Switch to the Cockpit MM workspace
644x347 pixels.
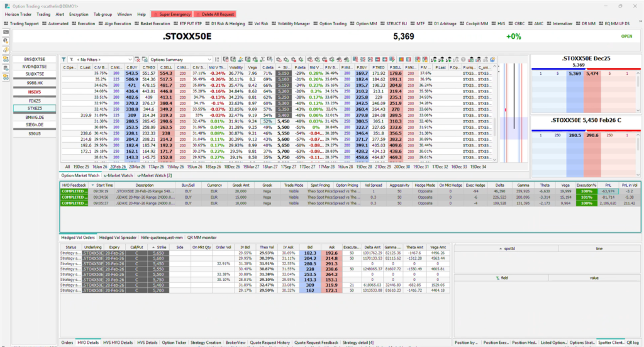474,24
